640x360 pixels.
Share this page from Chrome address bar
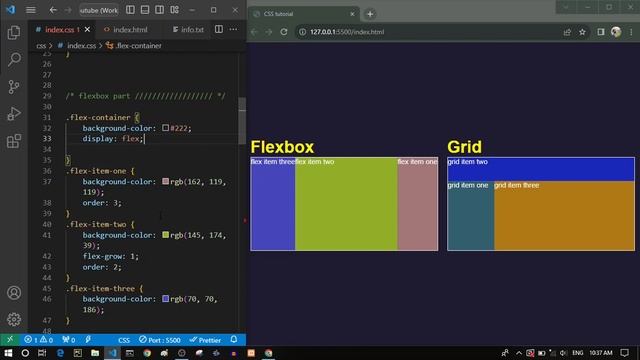click(x=567, y=32)
